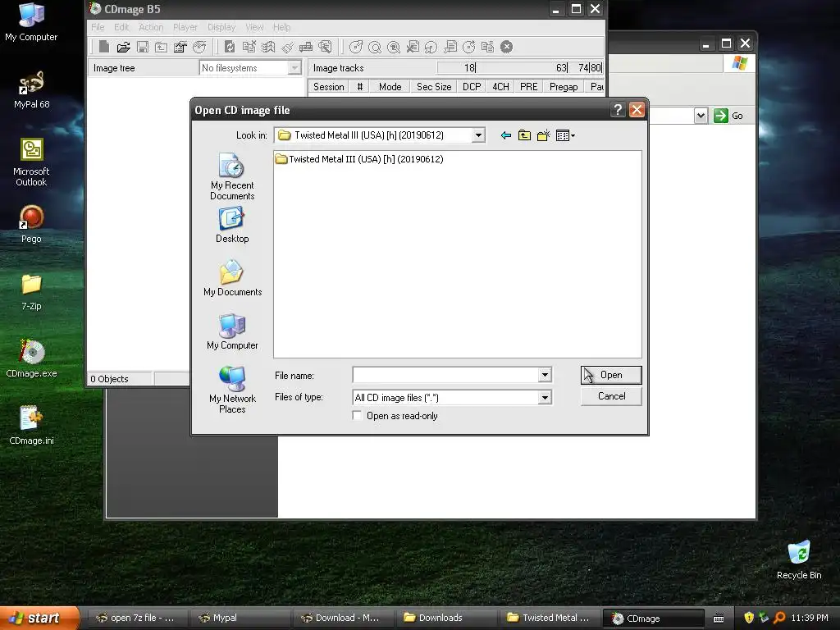Select the CDmage.ini file on desktop

pyautogui.click(x=32, y=426)
